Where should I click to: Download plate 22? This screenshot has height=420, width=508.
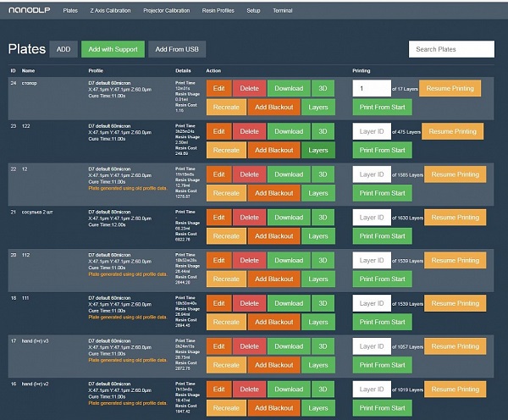[289, 174]
